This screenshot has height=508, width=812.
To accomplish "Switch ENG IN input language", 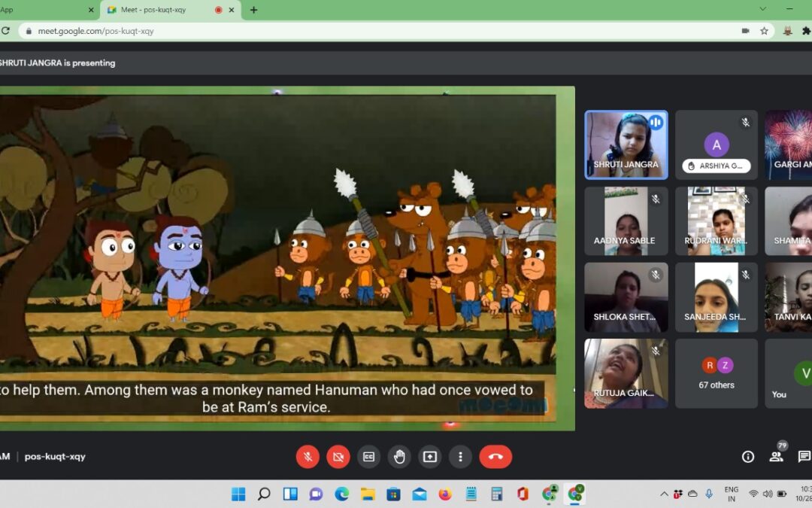I will coord(732,494).
